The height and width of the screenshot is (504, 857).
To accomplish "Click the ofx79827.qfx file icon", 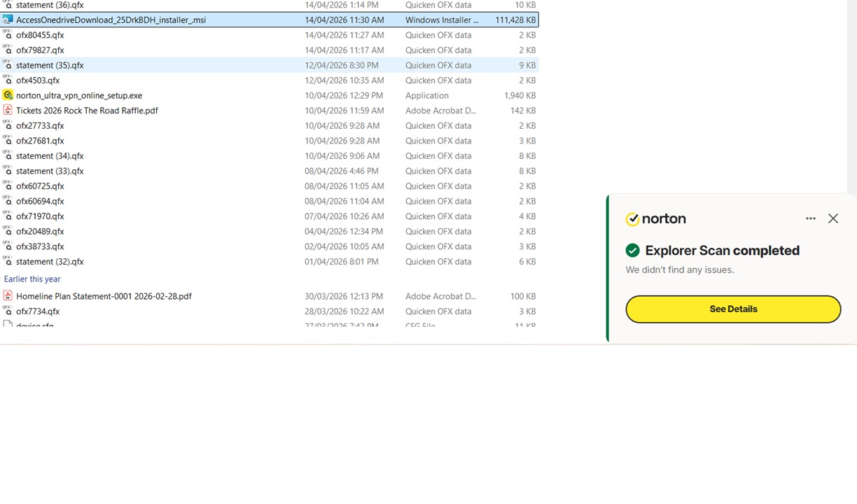I will point(8,50).
